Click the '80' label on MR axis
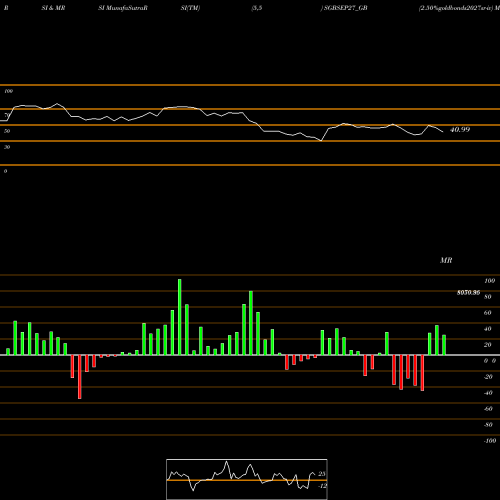The image size is (500, 500). (x=488, y=297)
